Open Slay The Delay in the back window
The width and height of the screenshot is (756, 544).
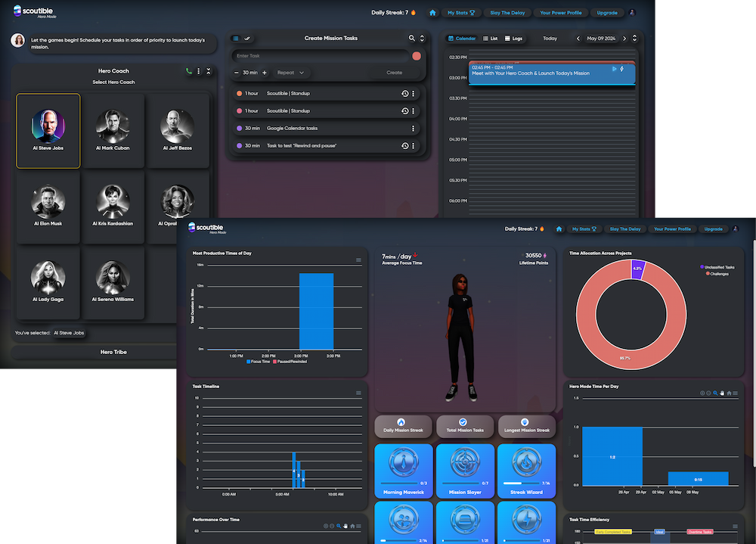tap(507, 13)
